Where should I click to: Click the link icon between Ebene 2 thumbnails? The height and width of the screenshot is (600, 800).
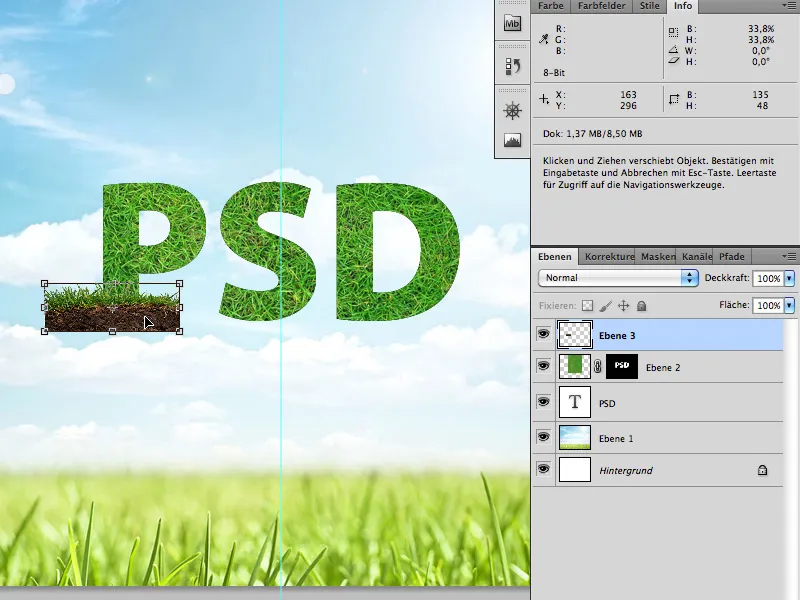click(x=596, y=366)
